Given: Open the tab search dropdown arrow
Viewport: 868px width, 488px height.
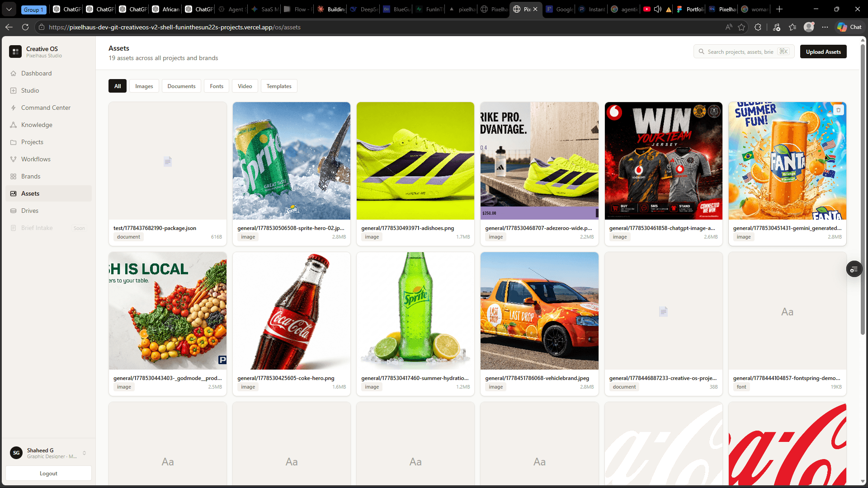Looking at the screenshot, I should [9, 9].
